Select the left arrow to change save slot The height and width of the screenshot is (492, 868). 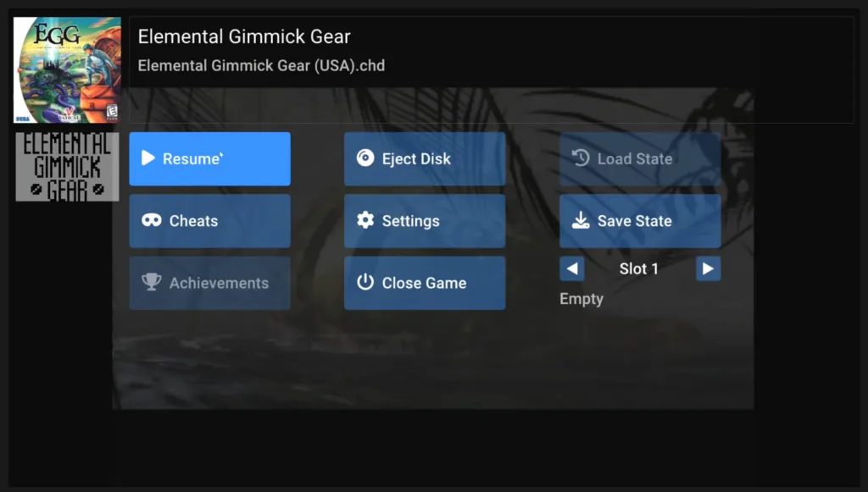[x=571, y=268]
